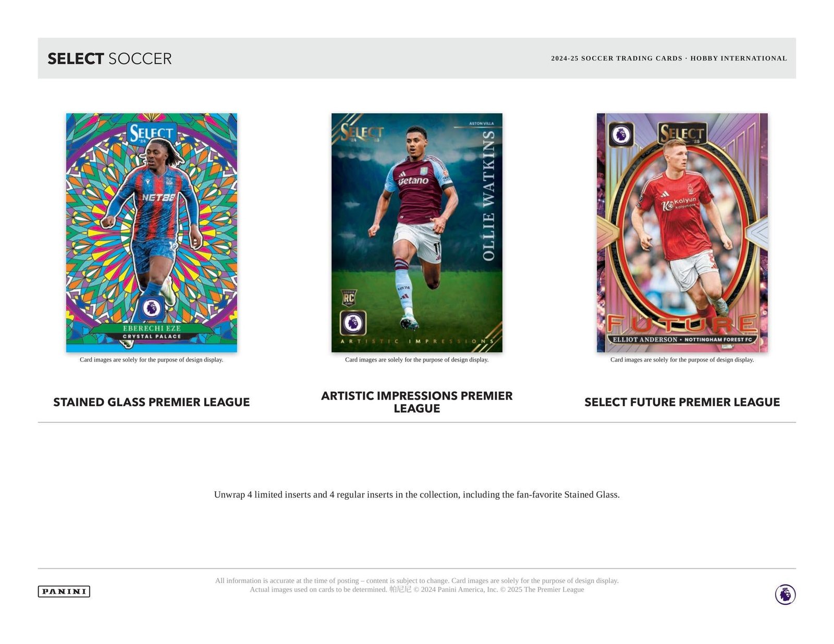Viewport: 834px width, 644px height.
Task: Open the Eberechi Eze Stained Glass card
Action: pyautogui.click(x=152, y=232)
